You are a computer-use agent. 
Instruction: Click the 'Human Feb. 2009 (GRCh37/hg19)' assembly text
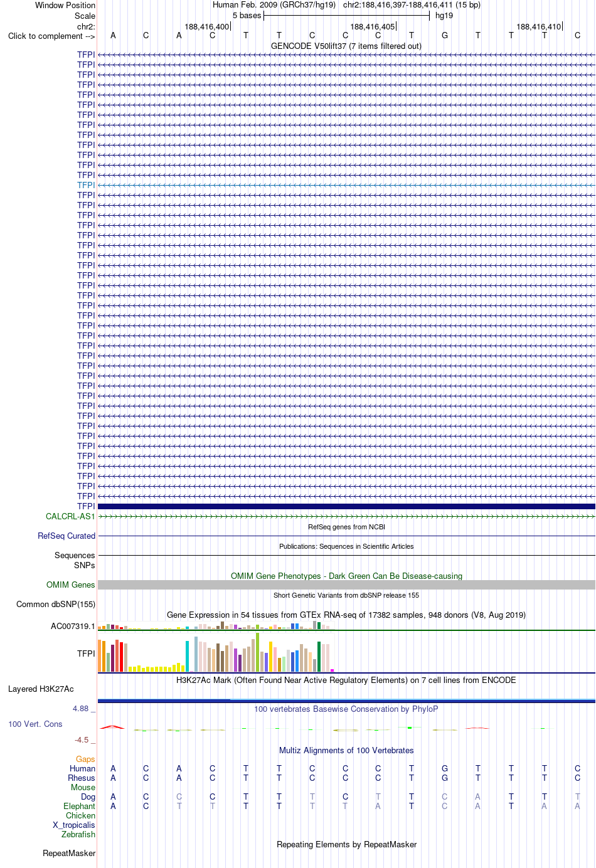[x=274, y=5]
